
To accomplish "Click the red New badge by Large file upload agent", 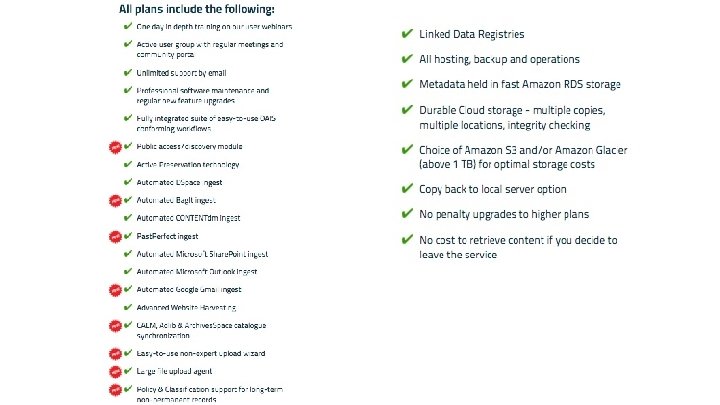I will pyautogui.click(x=114, y=371).
